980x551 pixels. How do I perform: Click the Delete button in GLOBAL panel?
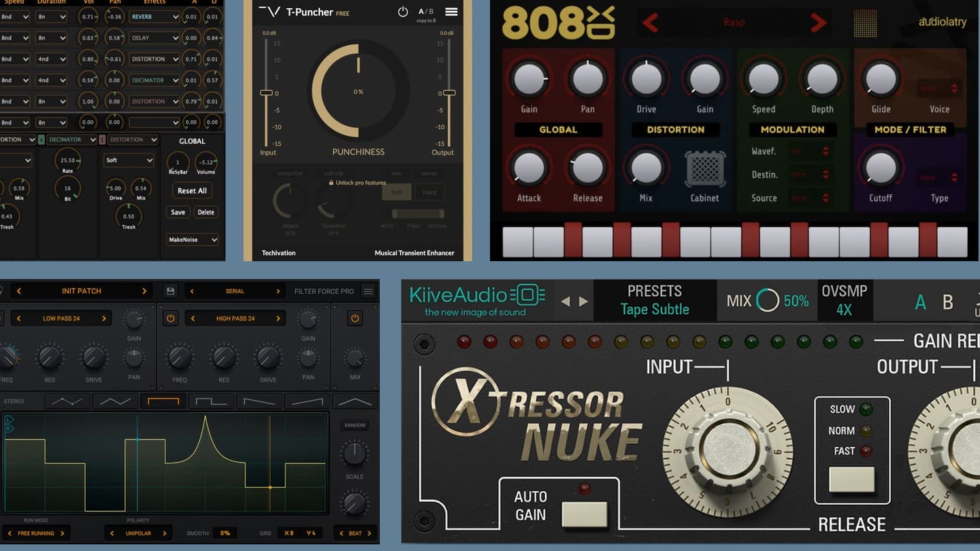pyautogui.click(x=206, y=212)
